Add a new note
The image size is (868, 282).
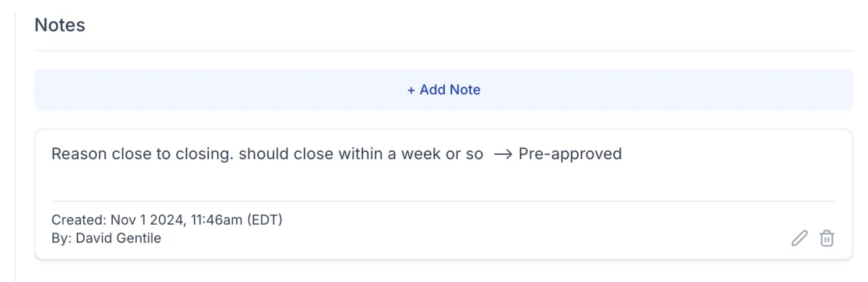tap(443, 90)
